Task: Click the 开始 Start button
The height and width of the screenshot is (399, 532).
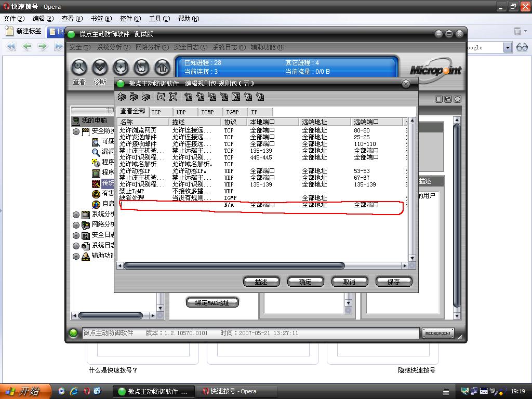Action: (25, 391)
